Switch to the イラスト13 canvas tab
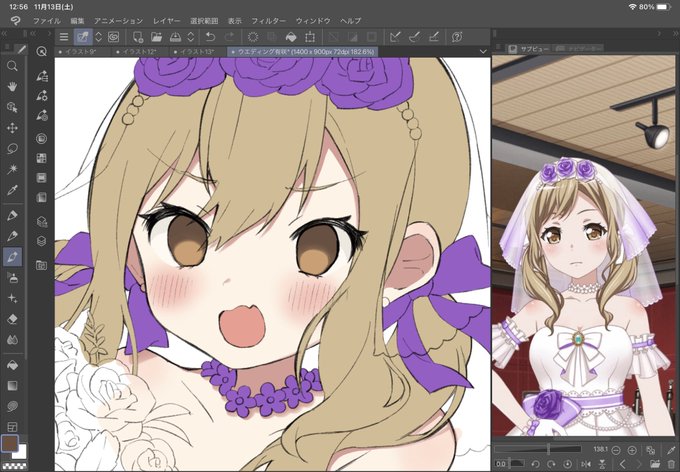Image resolution: width=680 pixels, height=472 pixels. tap(197, 52)
